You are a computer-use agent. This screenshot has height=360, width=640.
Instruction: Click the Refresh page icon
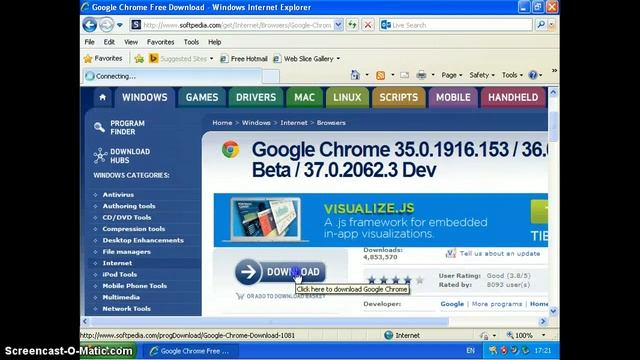pyautogui.click(x=352, y=25)
